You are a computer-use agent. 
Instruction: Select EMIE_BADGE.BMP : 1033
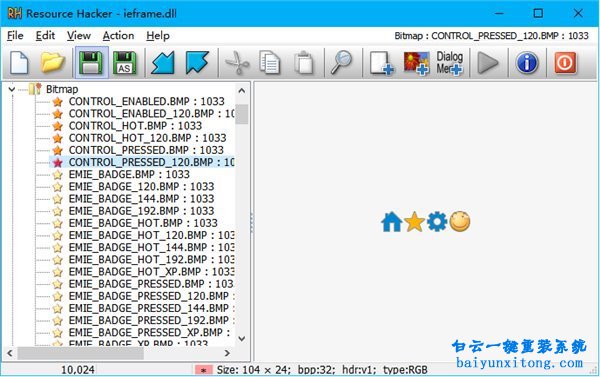(129, 175)
